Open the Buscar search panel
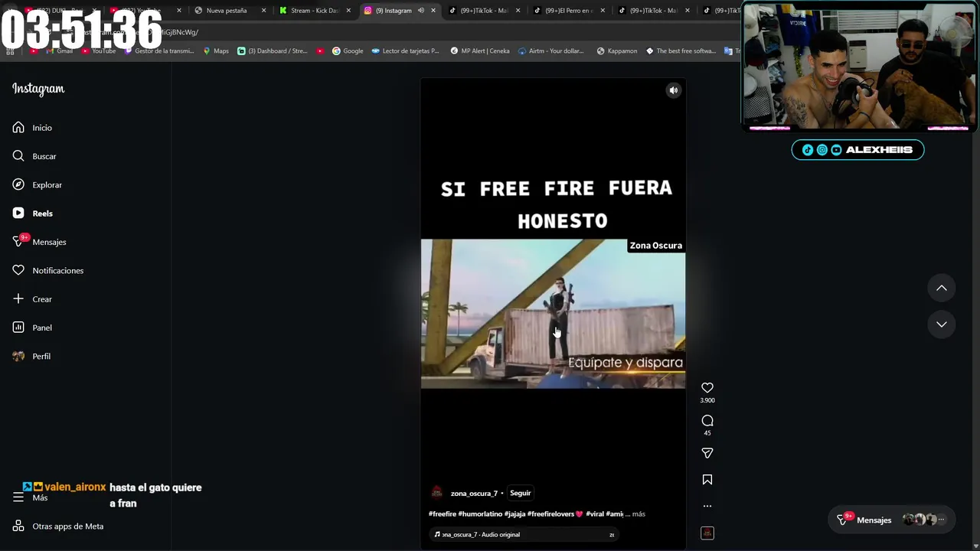The height and width of the screenshot is (551, 980). pos(34,156)
